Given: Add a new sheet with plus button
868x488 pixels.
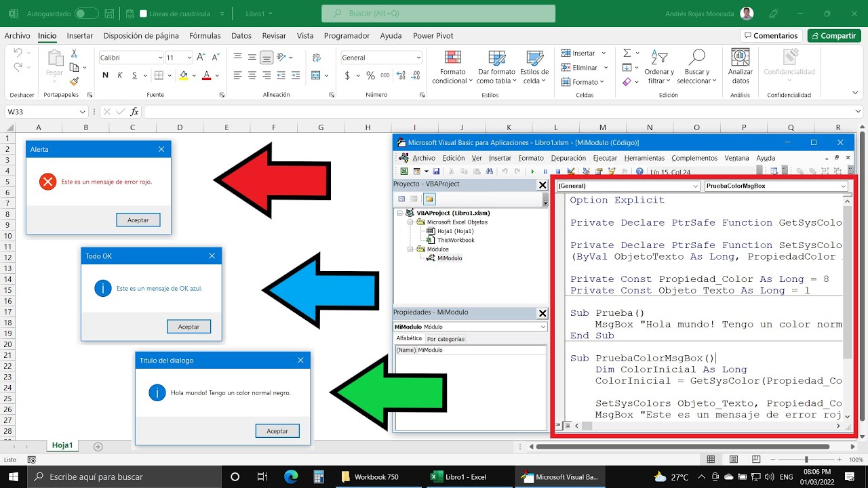Looking at the screenshot, I should coord(98,446).
